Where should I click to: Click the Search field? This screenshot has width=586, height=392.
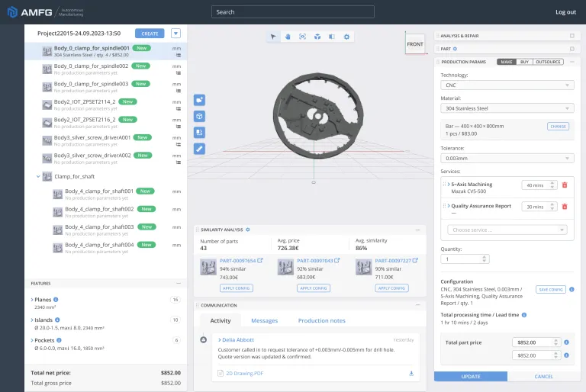pyautogui.click(x=293, y=12)
